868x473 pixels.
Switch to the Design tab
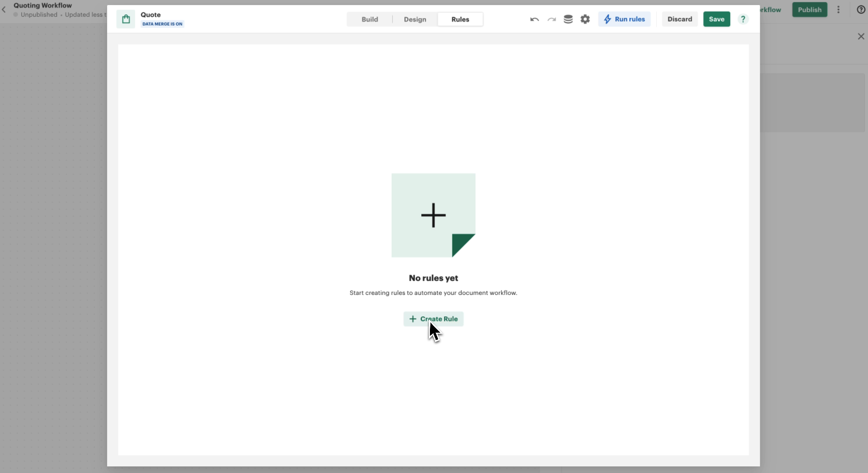coord(415,19)
